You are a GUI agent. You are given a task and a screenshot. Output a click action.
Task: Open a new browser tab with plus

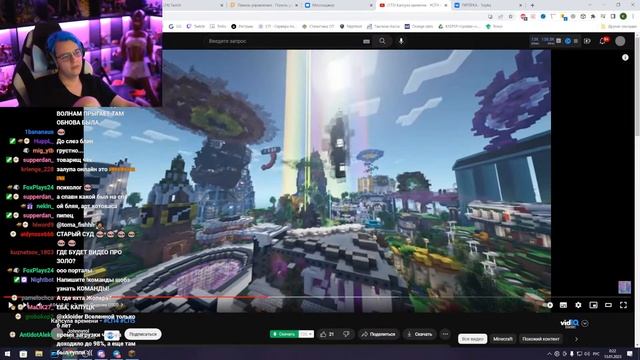[x=532, y=5]
